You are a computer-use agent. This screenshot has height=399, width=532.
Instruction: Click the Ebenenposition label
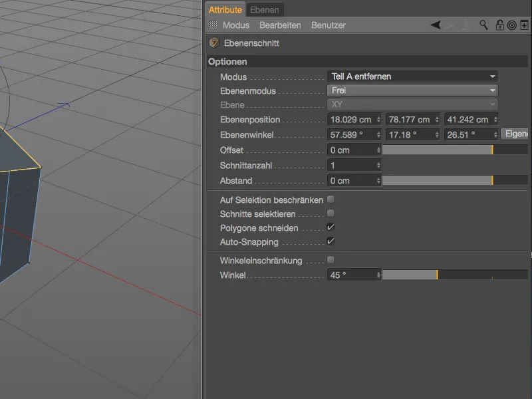[250, 120]
